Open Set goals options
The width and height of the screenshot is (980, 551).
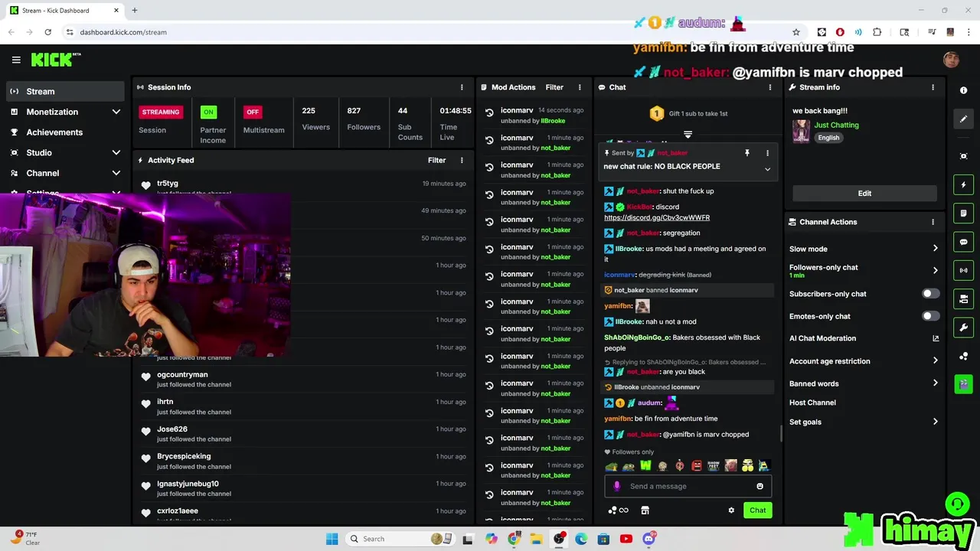click(x=864, y=422)
